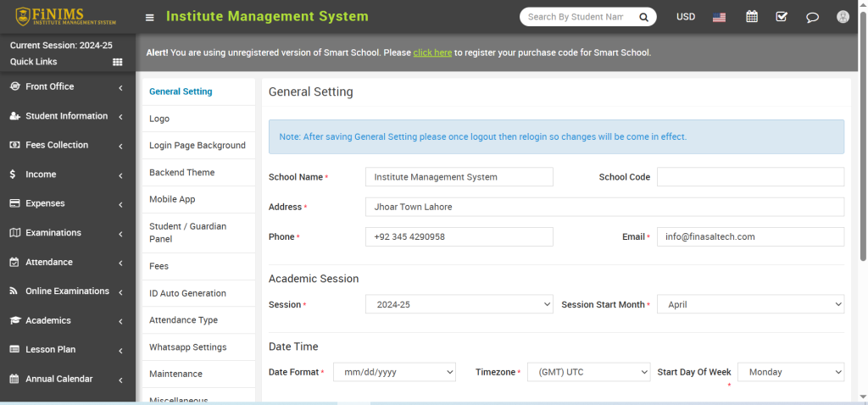Open the Start Day Of Week dropdown
The width and height of the screenshot is (868, 405).
click(791, 372)
